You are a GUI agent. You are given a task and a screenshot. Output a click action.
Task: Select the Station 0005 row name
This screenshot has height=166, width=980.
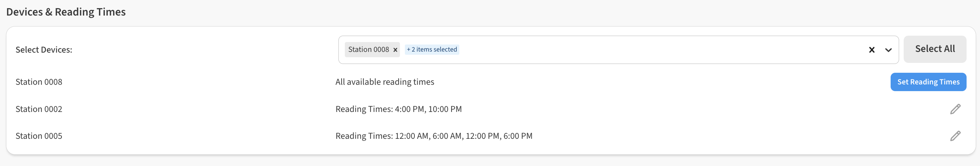click(39, 136)
